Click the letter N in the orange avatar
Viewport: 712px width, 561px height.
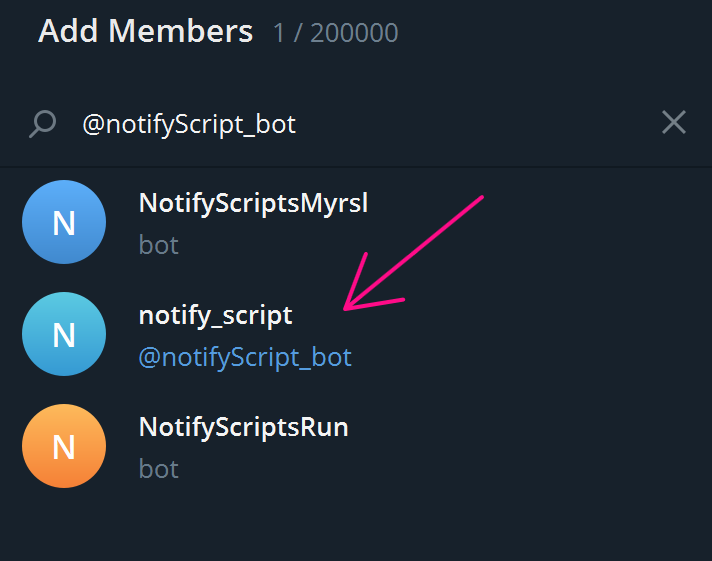(x=64, y=447)
